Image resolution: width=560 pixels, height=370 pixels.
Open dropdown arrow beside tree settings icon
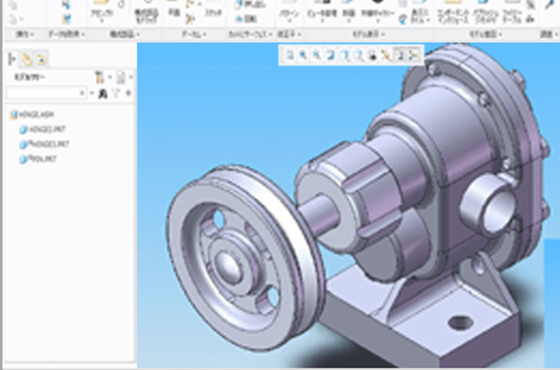[109, 77]
